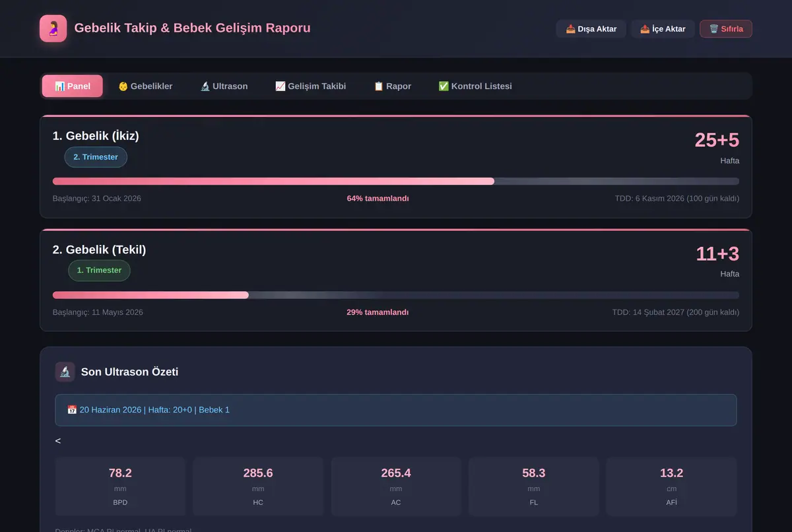Click the "20 Haziran 2026" ultrasound date banner
This screenshot has height=532, width=792.
click(x=396, y=410)
